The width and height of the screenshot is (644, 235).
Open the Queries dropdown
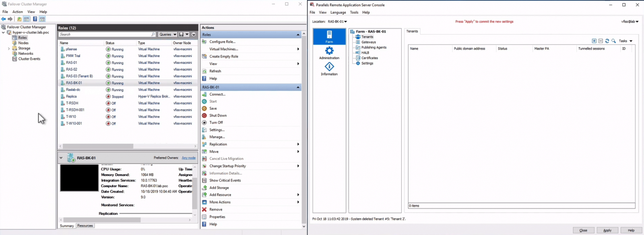point(167,35)
